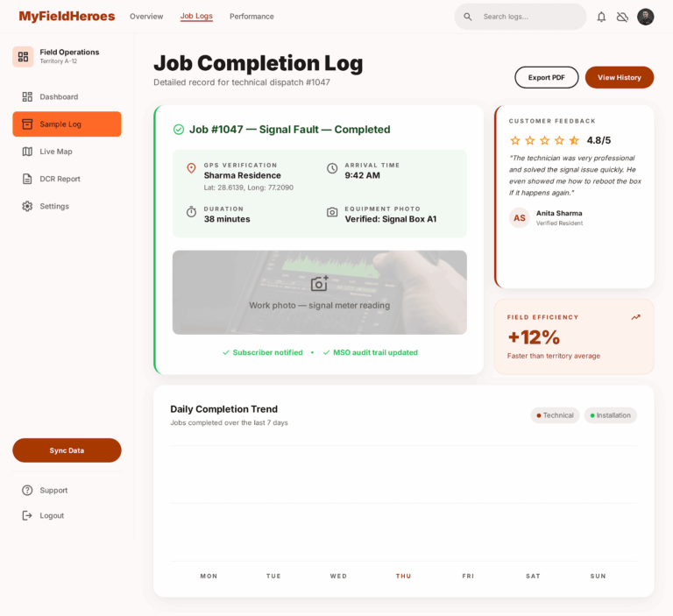
Task: Click the first rating star
Action: pos(515,140)
